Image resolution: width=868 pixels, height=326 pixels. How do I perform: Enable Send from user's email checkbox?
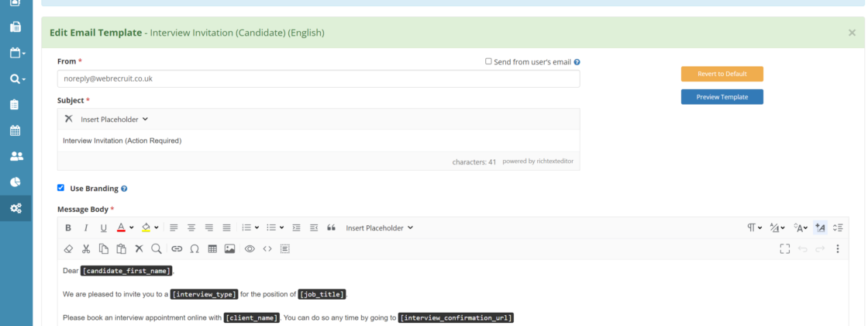coord(488,61)
